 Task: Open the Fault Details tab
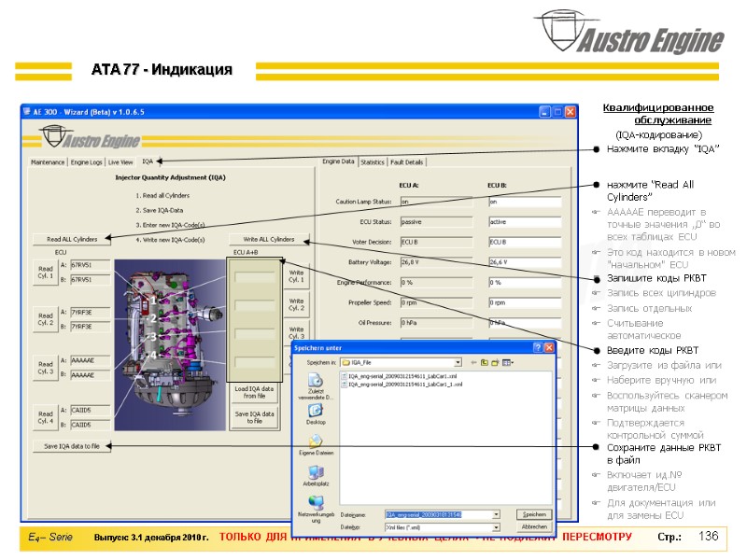[x=407, y=162]
